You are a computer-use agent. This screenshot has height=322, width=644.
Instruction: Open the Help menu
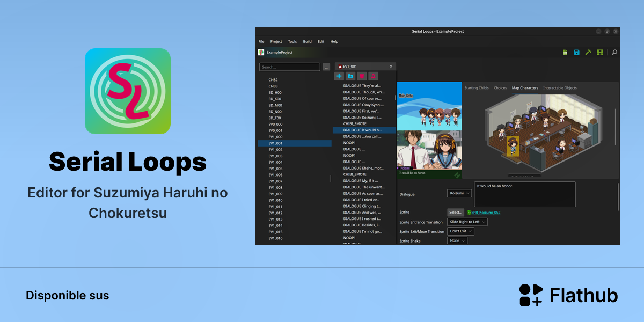click(334, 41)
